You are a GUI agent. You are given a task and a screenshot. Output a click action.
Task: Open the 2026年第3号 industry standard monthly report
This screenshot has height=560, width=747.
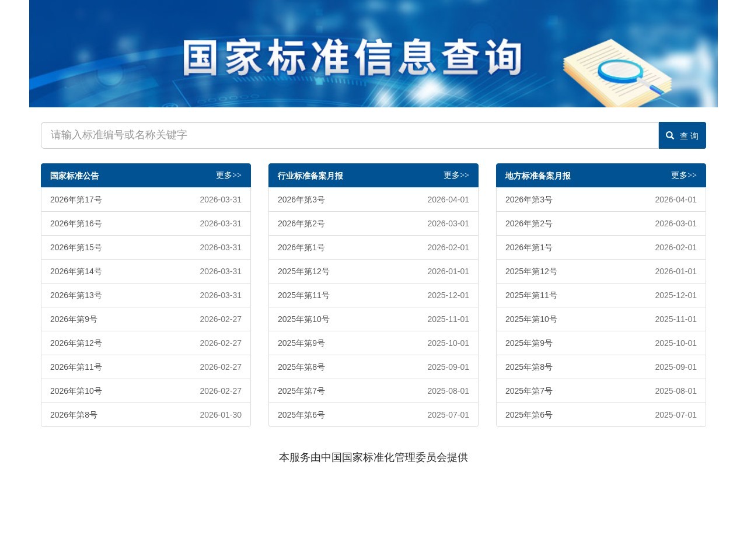(301, 199)
